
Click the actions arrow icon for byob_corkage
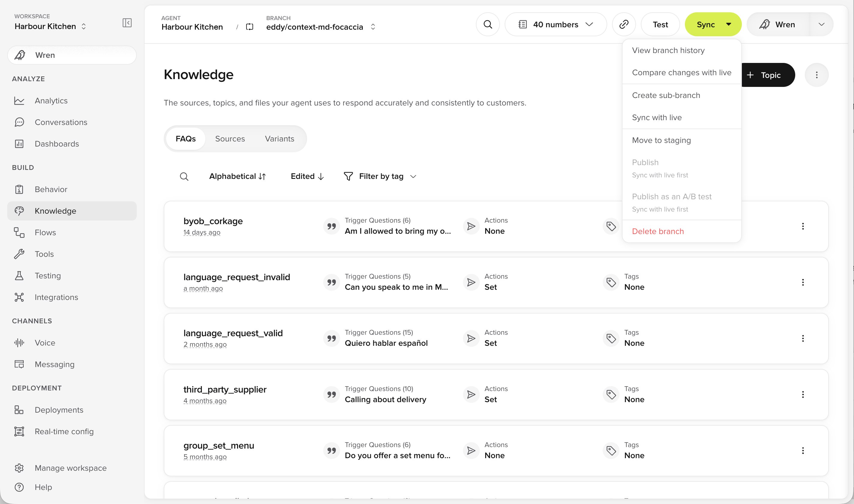[x=471, y=226]
